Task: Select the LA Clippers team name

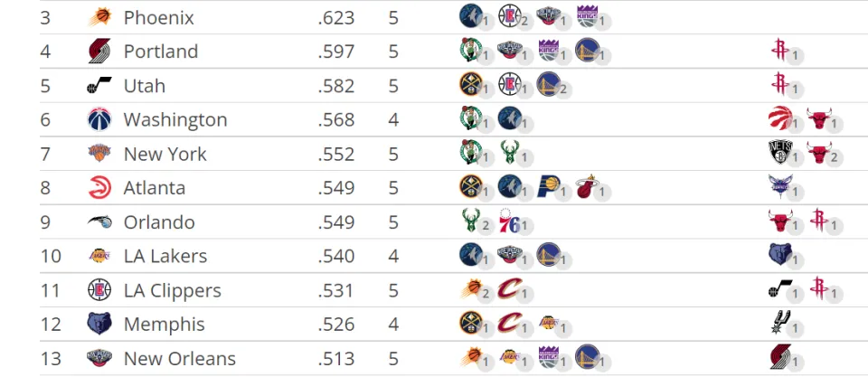Action: tap(172, 290)
